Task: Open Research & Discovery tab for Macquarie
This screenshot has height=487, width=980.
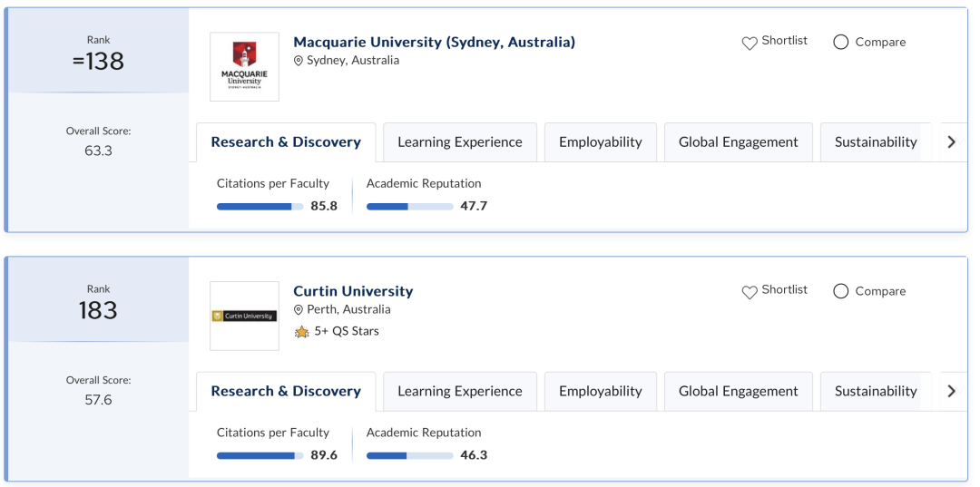Action: (x=286, y=142)
